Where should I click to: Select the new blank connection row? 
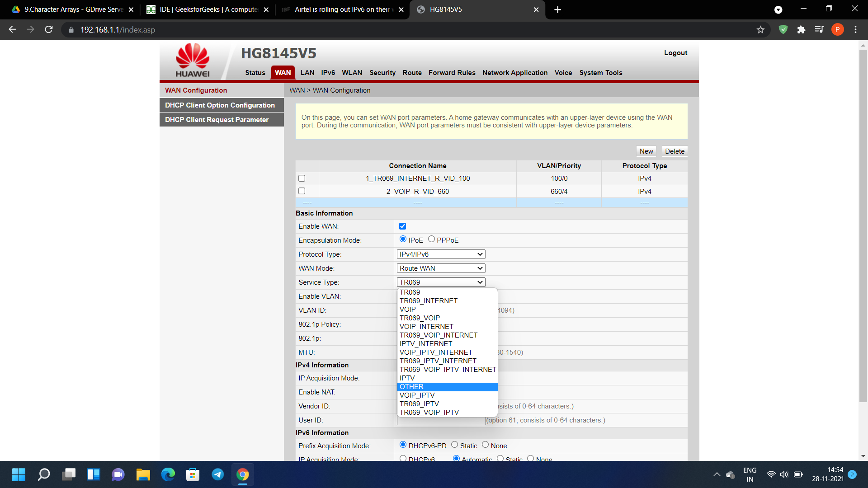click(x=491, y=203)
